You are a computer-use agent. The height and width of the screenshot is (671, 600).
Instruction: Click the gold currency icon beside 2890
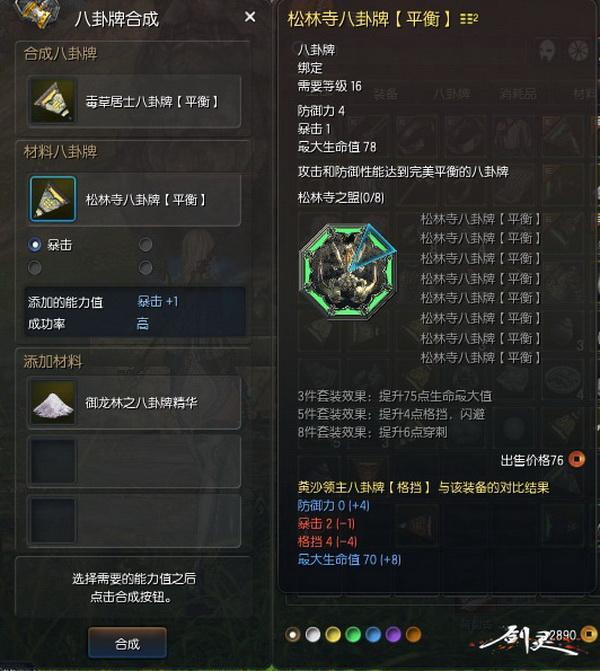tap(590, 633)
